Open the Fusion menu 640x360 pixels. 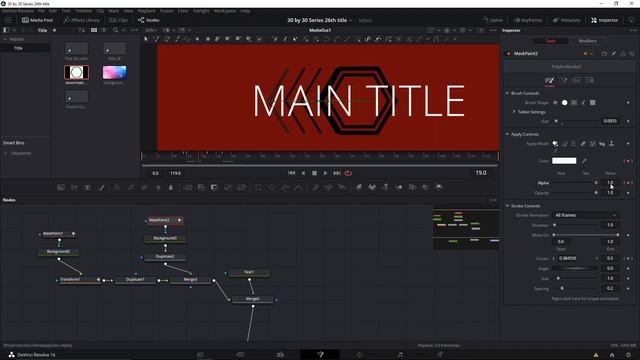(x=167, y=11)
